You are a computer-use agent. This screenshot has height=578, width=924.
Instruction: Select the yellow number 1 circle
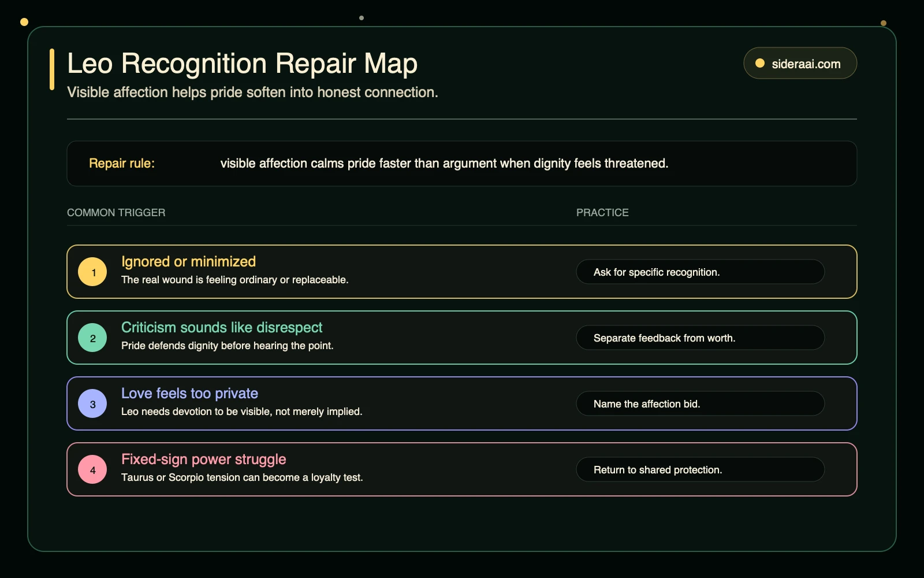(x=92, y=272)
